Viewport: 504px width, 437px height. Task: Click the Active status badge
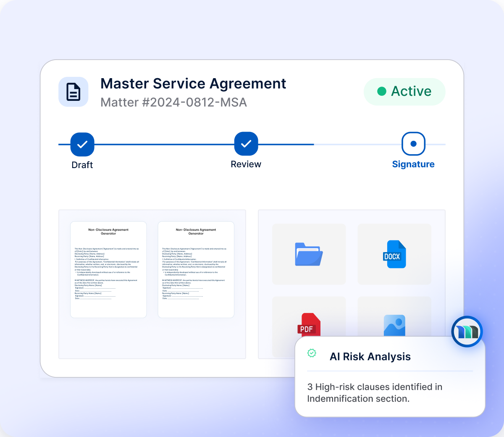click(404, 92)
